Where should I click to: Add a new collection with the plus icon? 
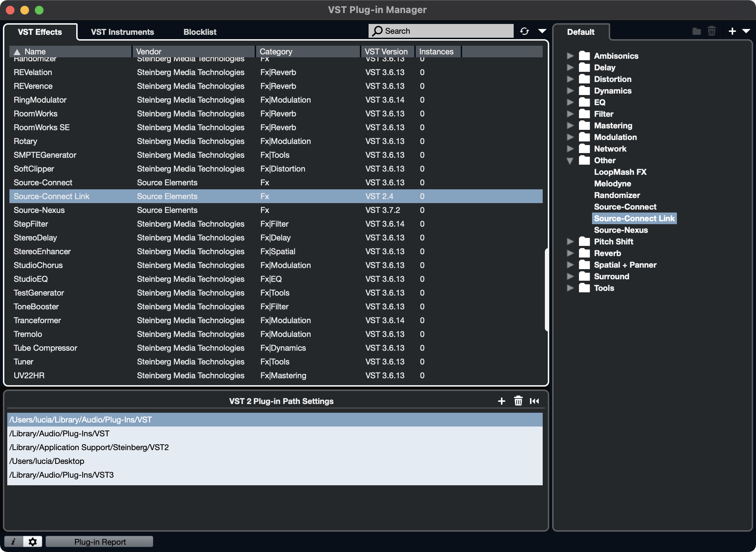[x=732, y=31]
